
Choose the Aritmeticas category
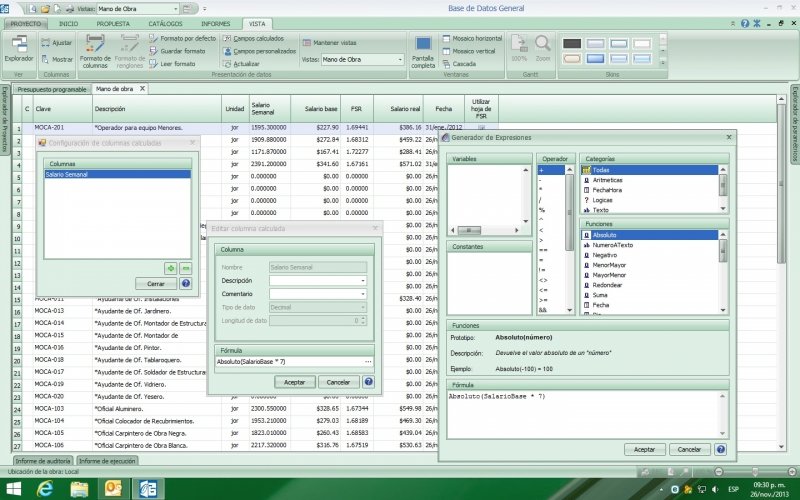tap(608, 180)
